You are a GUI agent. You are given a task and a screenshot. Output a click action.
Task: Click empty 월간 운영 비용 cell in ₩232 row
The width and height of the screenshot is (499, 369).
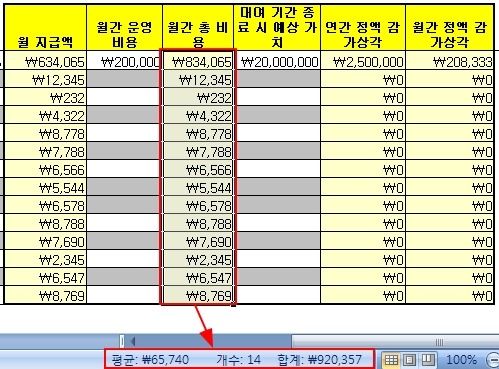[125, 97]
